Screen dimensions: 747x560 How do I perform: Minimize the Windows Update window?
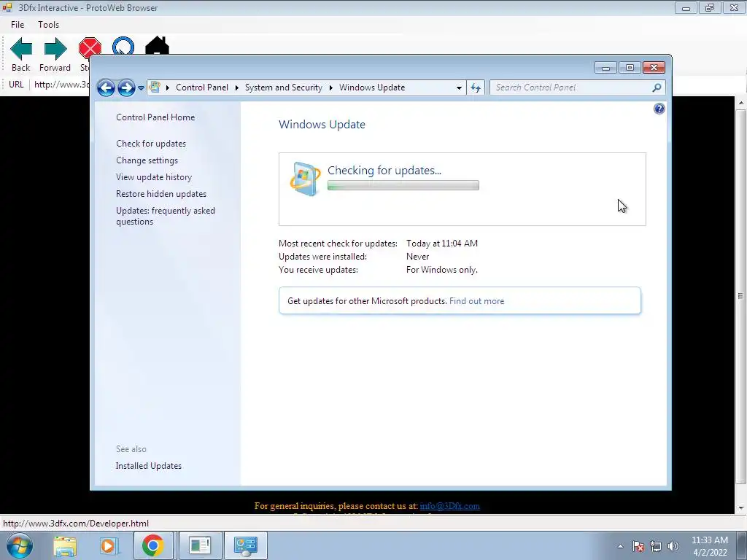click(x=605, y=68)
